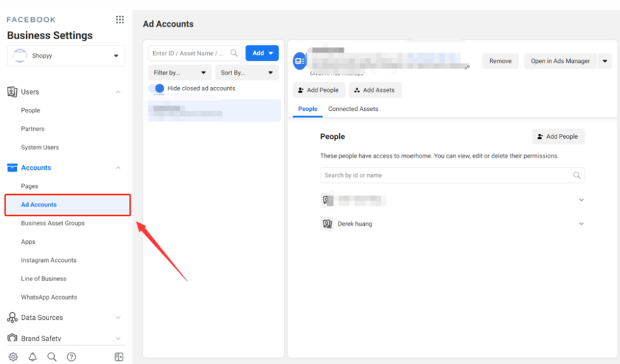Click the Accounts section icon
The width and height of the screenshot is (620, 364).
point(12,167)
